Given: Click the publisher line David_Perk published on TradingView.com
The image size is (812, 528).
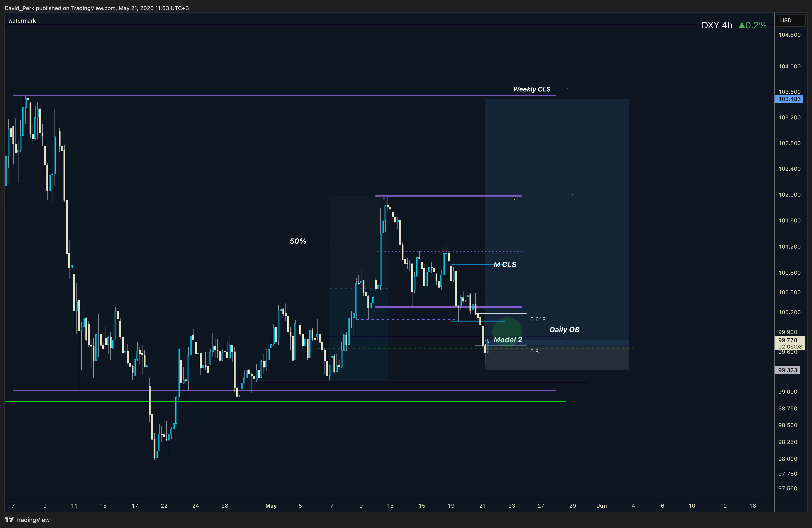Looking at the screenshot, I should 97,8.
